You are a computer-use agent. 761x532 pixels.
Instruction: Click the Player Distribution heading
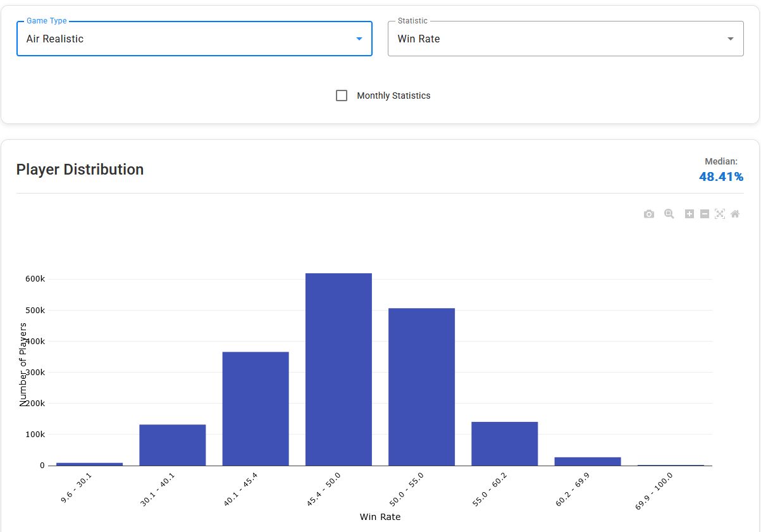coord(80,170)
